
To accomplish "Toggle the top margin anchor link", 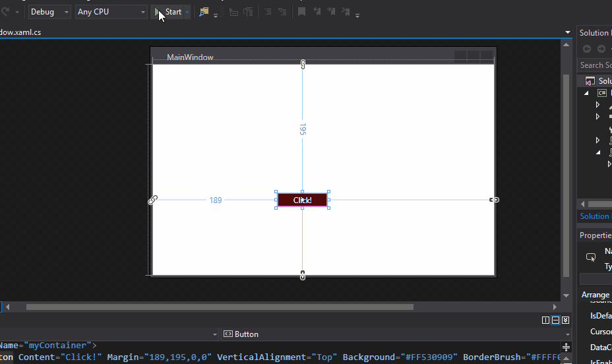I will [x=303, y=65].
